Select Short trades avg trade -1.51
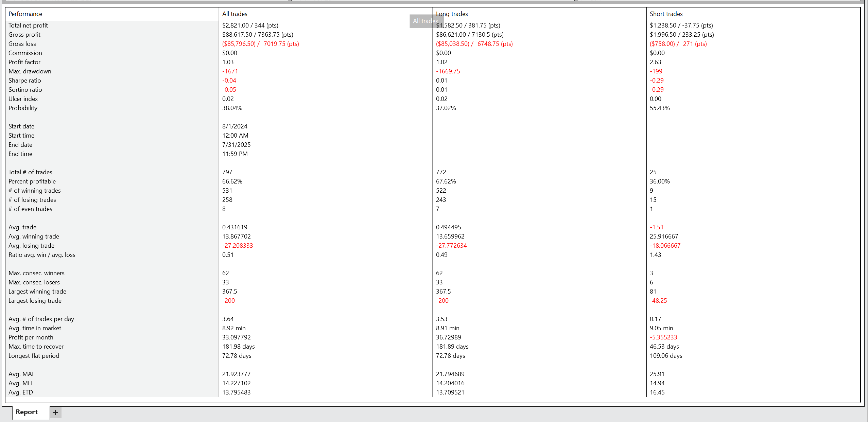 (x=657, y=227)
